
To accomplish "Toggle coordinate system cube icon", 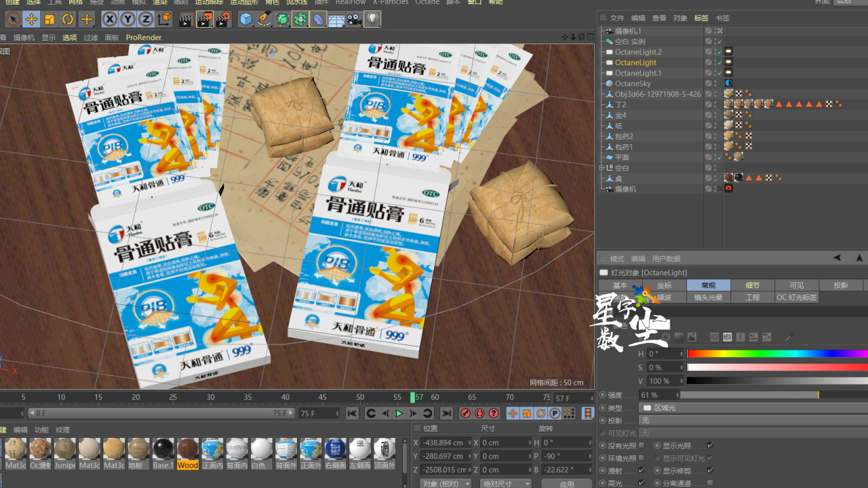I will click(x=163, y=19).
